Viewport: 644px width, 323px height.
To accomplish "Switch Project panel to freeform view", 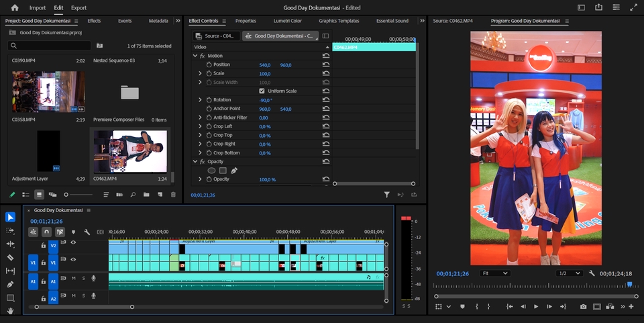I will [52, 194].
